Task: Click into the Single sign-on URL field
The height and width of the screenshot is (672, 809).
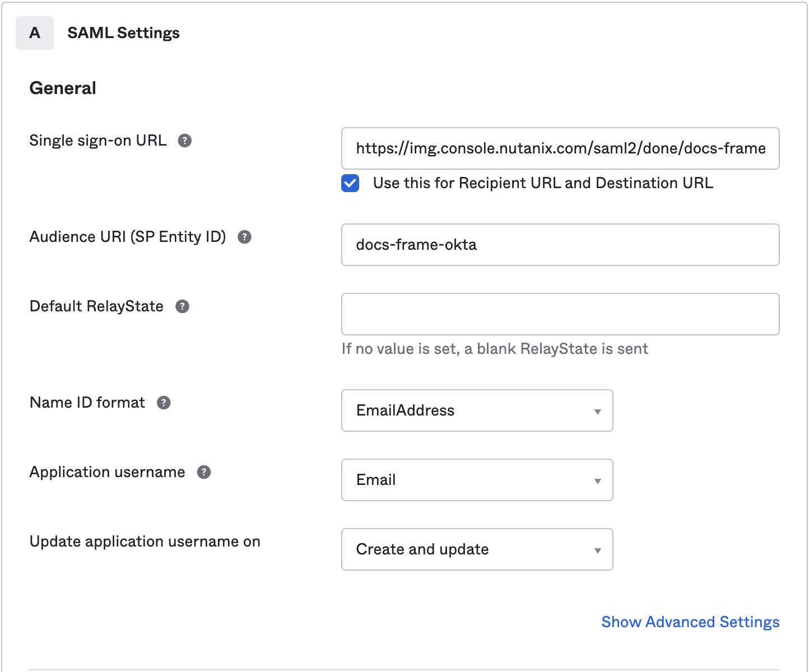Action: [x=560, y=148]
